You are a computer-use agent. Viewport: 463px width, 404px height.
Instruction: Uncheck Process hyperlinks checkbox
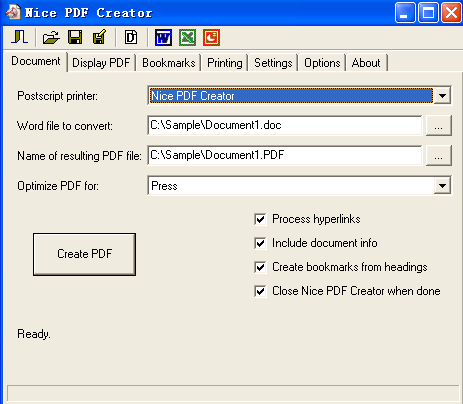pyautogui.click(x=260, y=219)
